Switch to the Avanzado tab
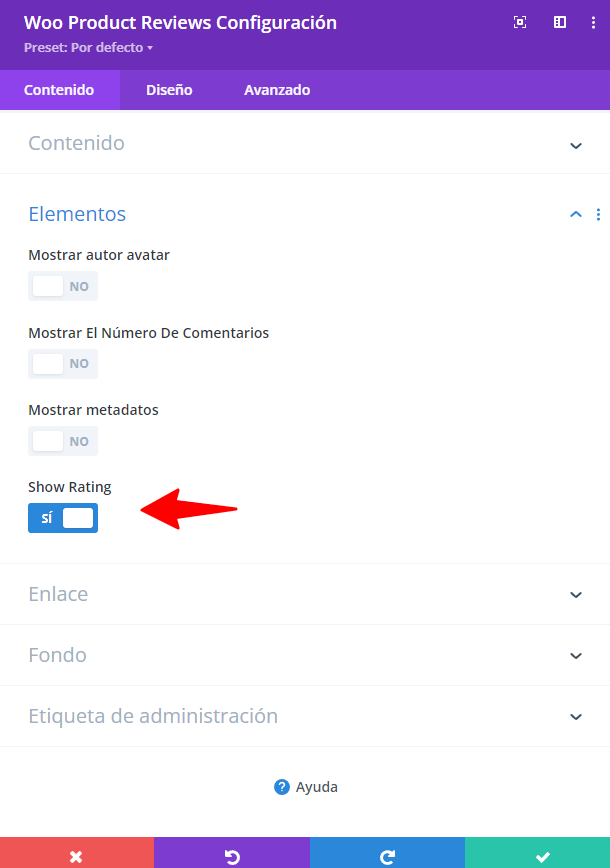This screenshot has width=610, height=868. click(x=277, y=90)
